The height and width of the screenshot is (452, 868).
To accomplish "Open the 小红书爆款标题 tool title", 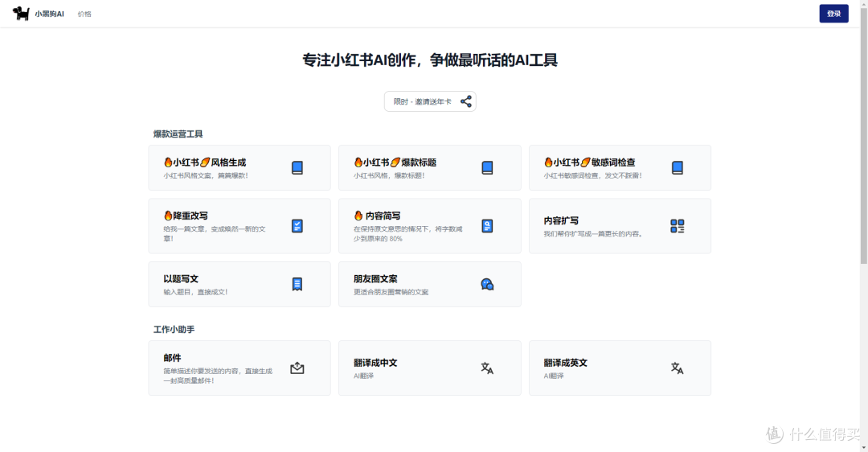I will (395, 162).
